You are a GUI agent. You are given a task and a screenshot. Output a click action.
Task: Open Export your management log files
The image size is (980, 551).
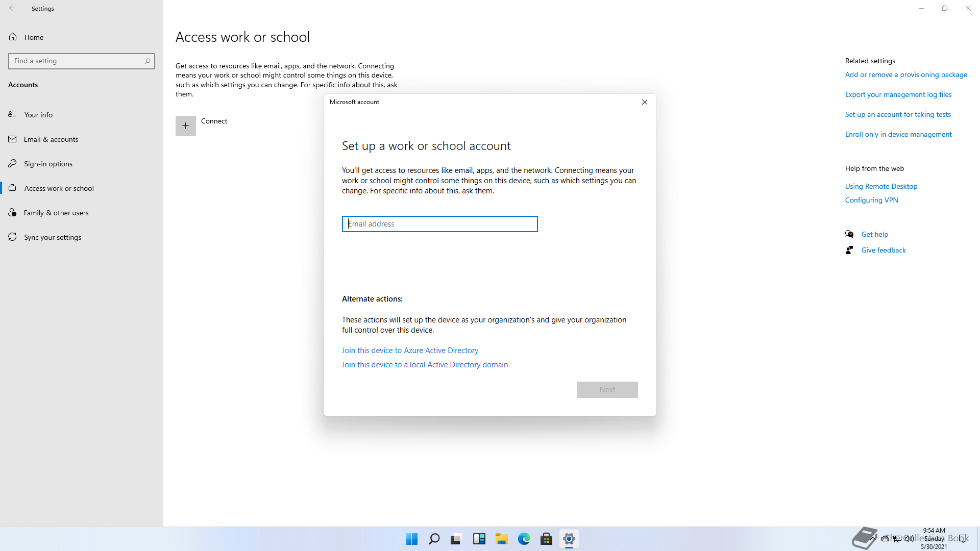click(898, 94)
